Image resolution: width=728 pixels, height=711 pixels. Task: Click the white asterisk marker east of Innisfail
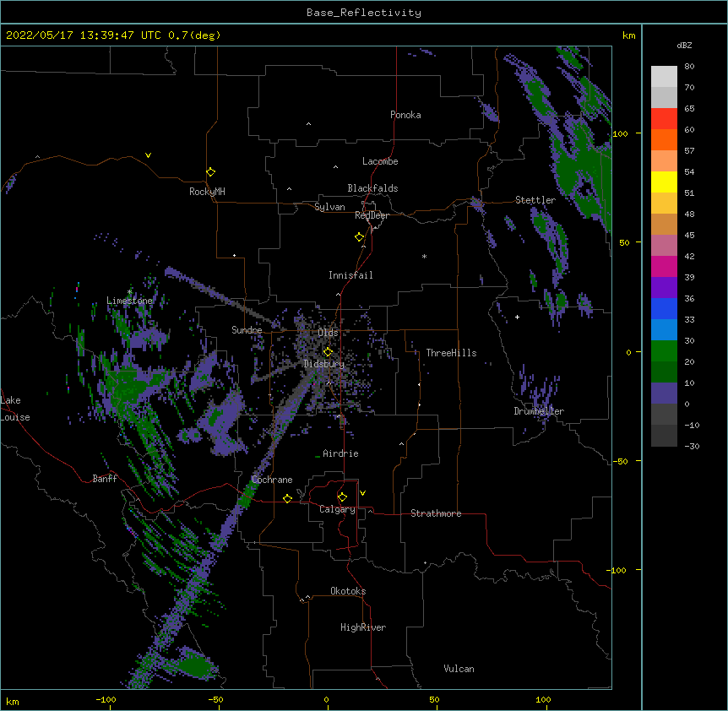coord(424,256)
